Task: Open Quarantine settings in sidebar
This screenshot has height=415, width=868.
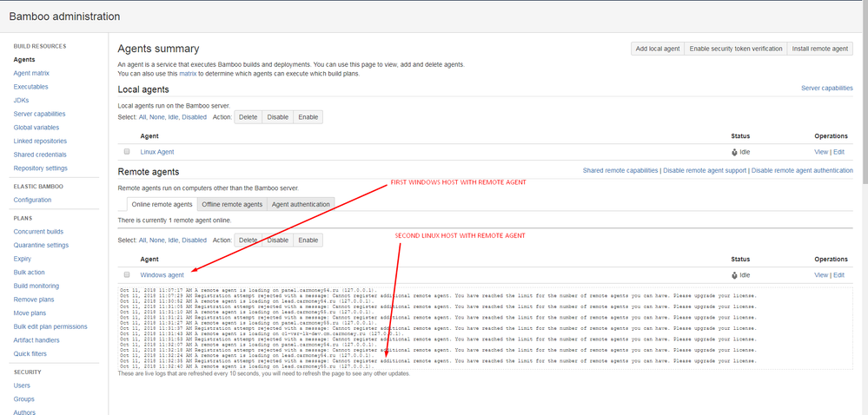Action: [41, 245]
